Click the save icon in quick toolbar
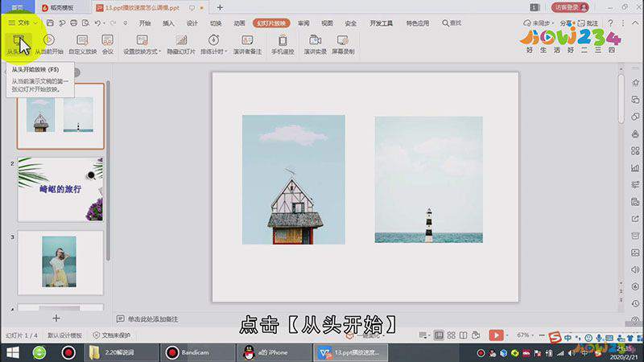This screenshot has width=644, height=362. [50, 23]
